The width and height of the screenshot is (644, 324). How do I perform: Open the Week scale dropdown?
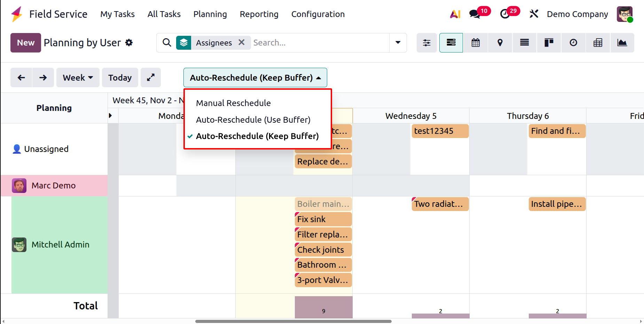point(78,78)
